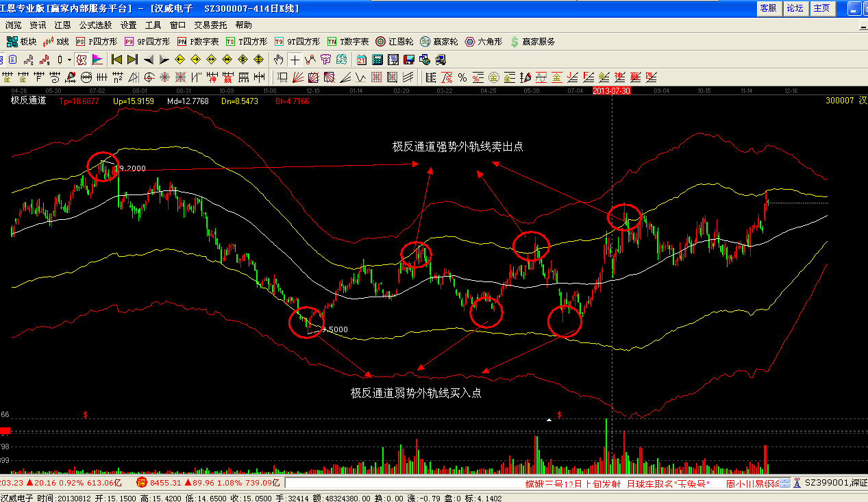The width and height of the screenshot is (868, 502).
Task: Click the 客服 customer service button
Action: click(769, 8)
